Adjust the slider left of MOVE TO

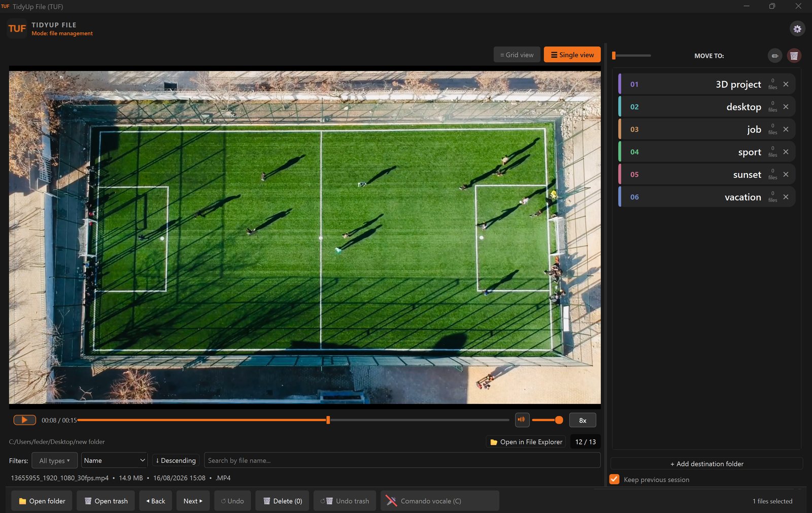pos(631,55)
